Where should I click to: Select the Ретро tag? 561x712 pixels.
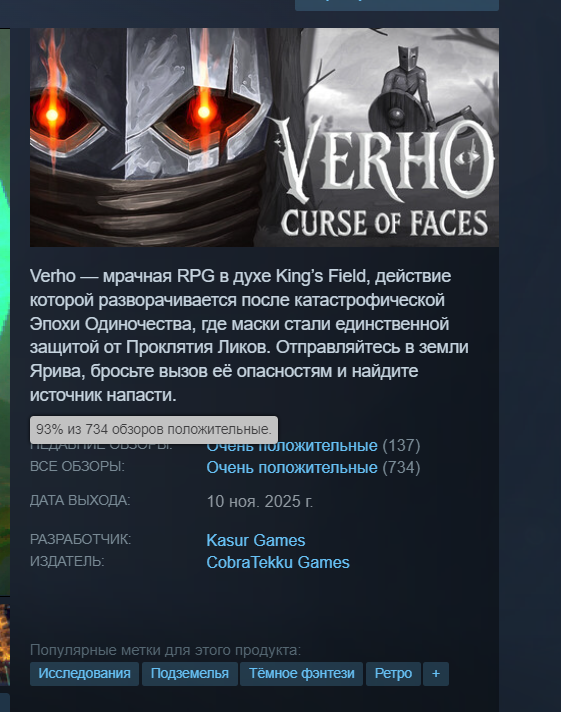tap(393, 673)
